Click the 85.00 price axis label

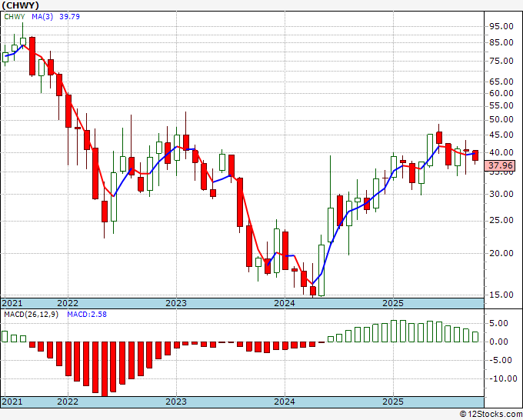pos(501,42)
